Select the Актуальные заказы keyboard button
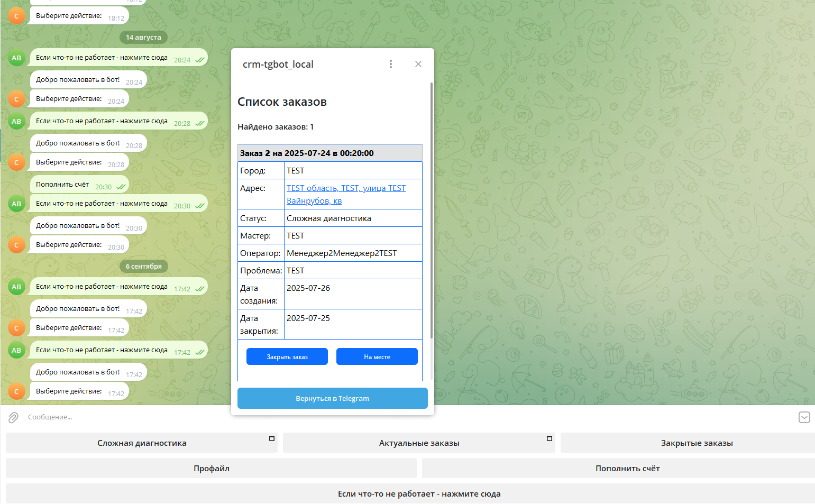The width and height of the screenshot is (815, 504). (419, 443)
